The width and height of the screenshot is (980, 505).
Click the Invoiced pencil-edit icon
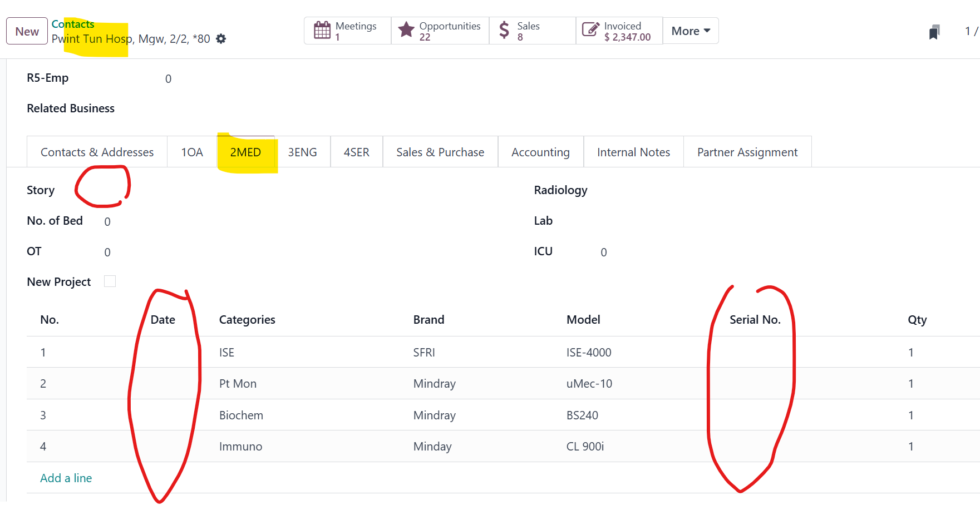pyautogui.click(x=590, y=31)
